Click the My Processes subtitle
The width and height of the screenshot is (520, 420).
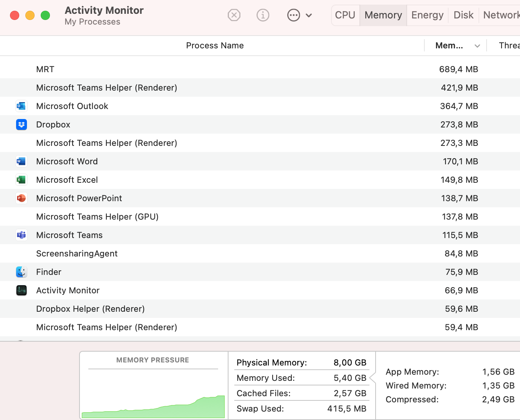[92, 22]
